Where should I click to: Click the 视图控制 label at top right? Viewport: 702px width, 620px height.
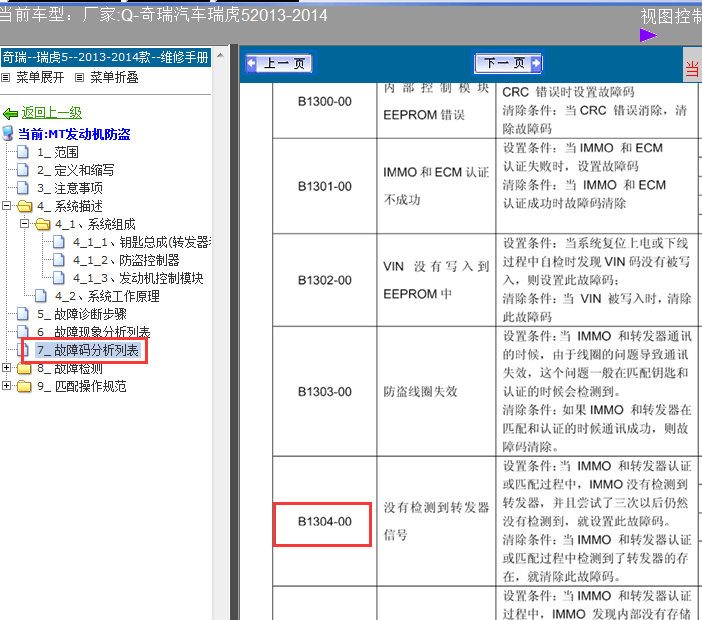[671, 17]
